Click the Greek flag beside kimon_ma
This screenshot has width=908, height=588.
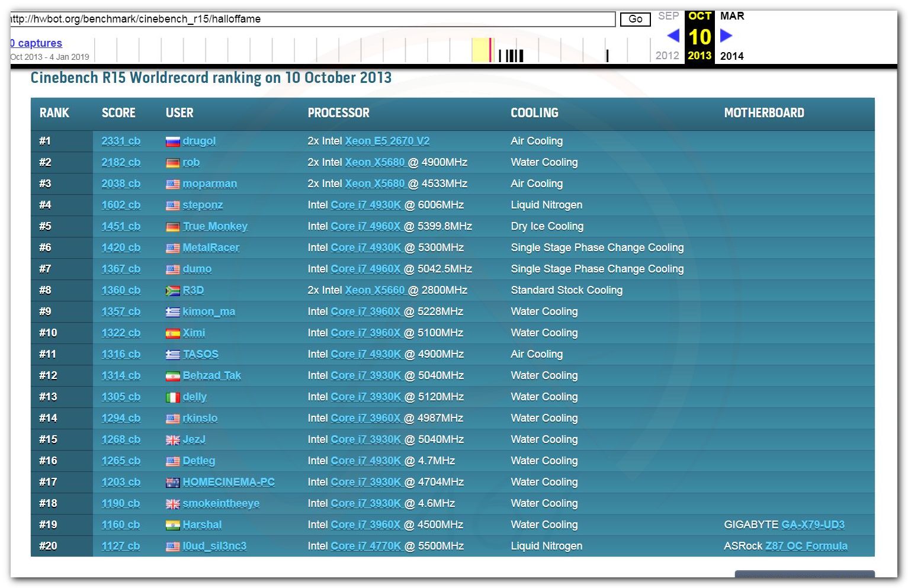[x=172, y=312]
